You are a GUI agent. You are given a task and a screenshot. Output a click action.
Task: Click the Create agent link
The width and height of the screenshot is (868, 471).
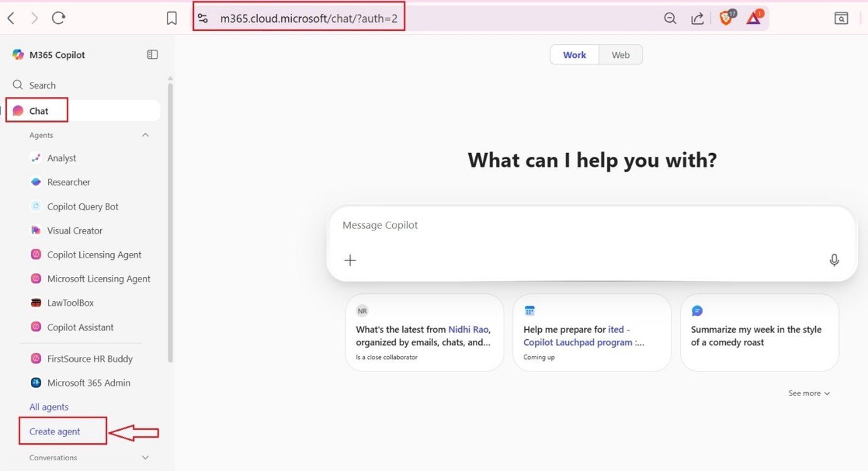pos(55,431)
